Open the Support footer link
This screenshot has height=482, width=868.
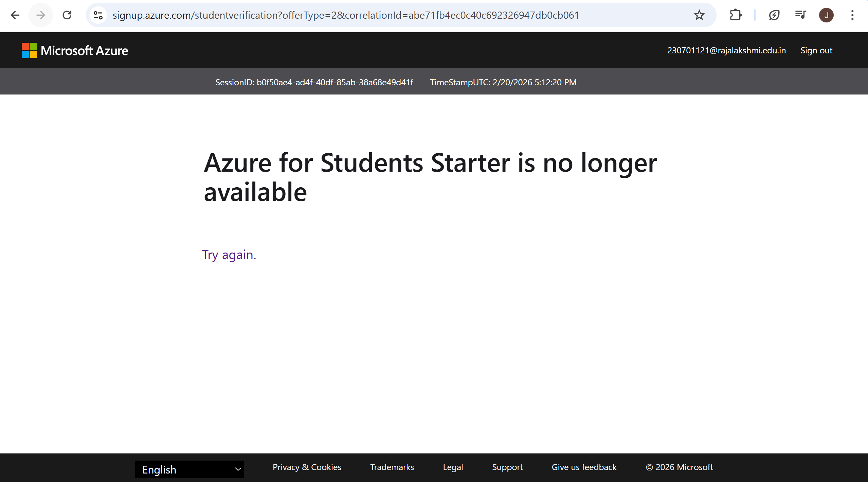point(507,467)
